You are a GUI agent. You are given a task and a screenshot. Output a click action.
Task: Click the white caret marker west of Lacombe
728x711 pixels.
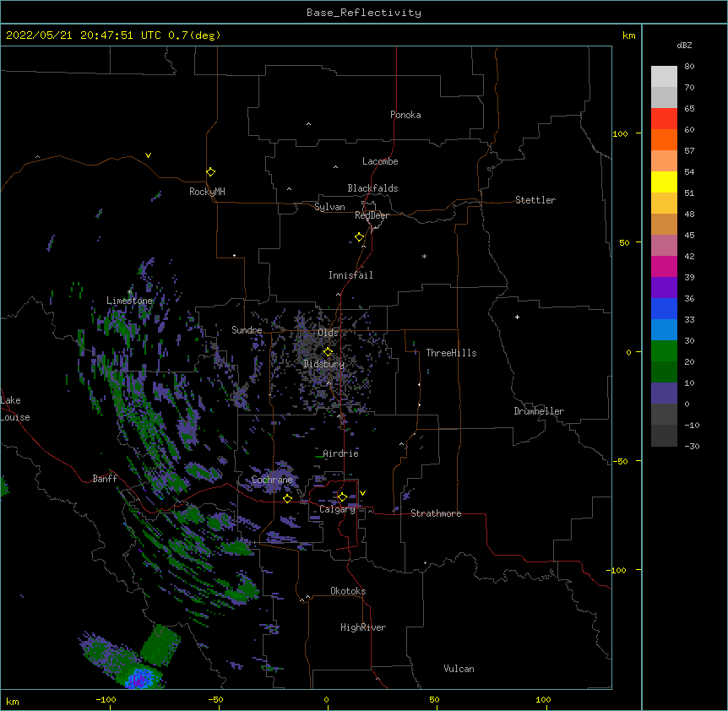point(335,167)
